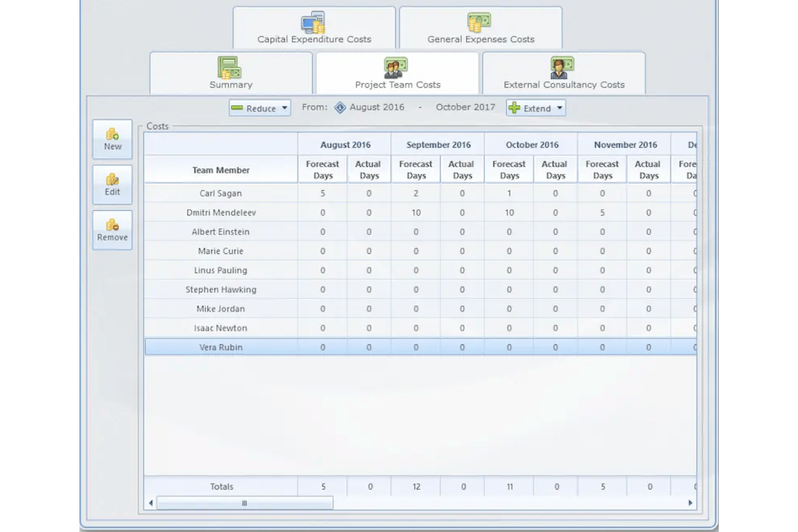Click the Capital Expenditure Costs tab icon

(x=313, y=23)
